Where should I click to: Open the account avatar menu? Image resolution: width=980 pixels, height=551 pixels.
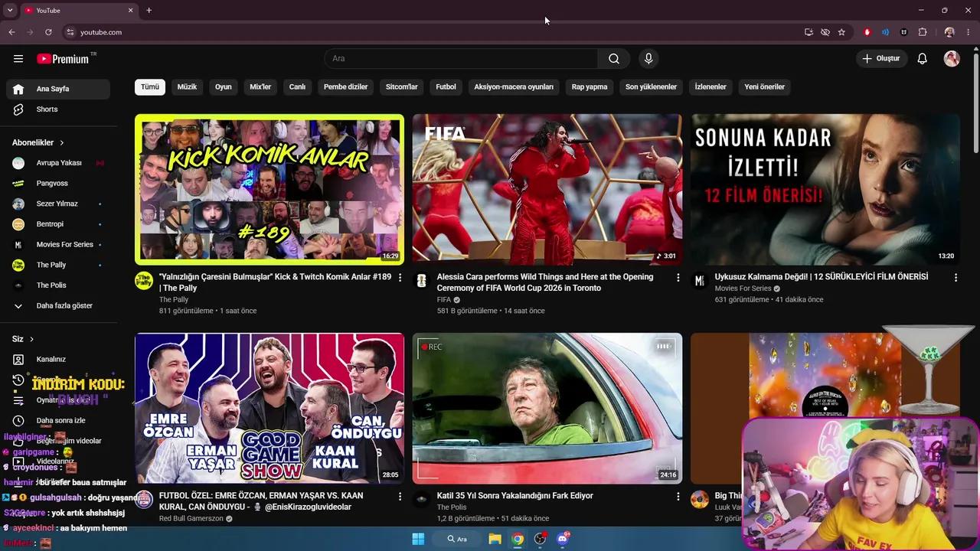952,59
